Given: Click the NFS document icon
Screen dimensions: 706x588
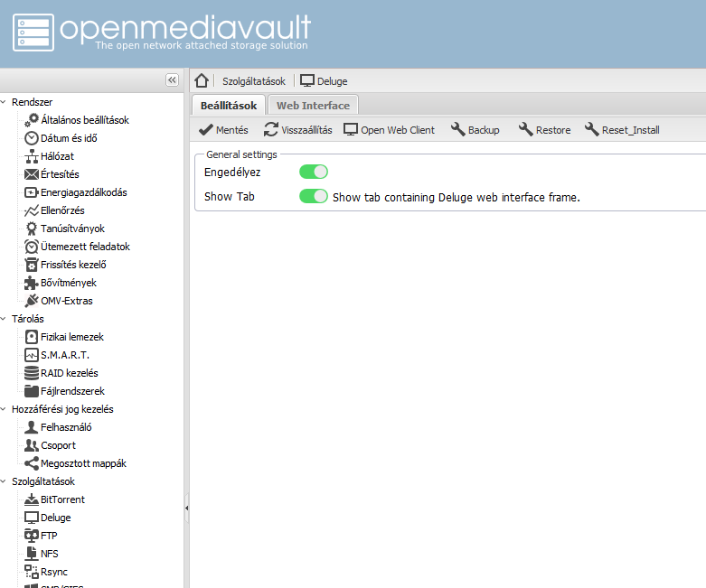Looking at the screenshot, I should [x=32, y=554].
